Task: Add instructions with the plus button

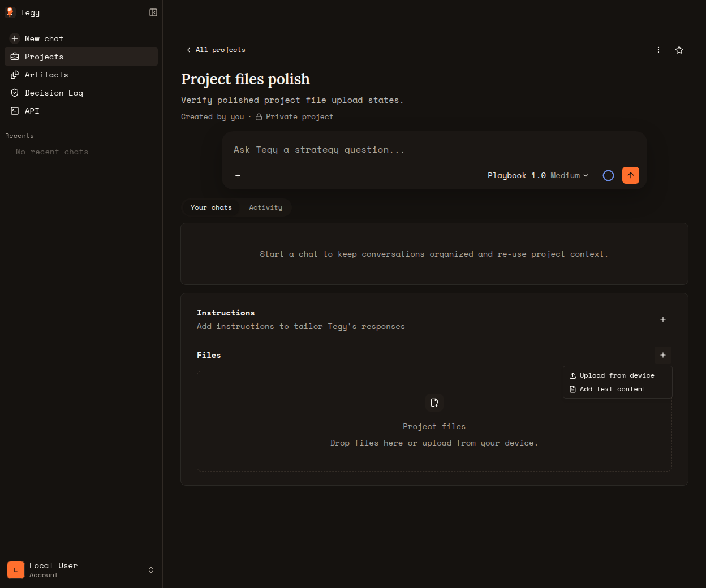Action: (x=663, y=319)
